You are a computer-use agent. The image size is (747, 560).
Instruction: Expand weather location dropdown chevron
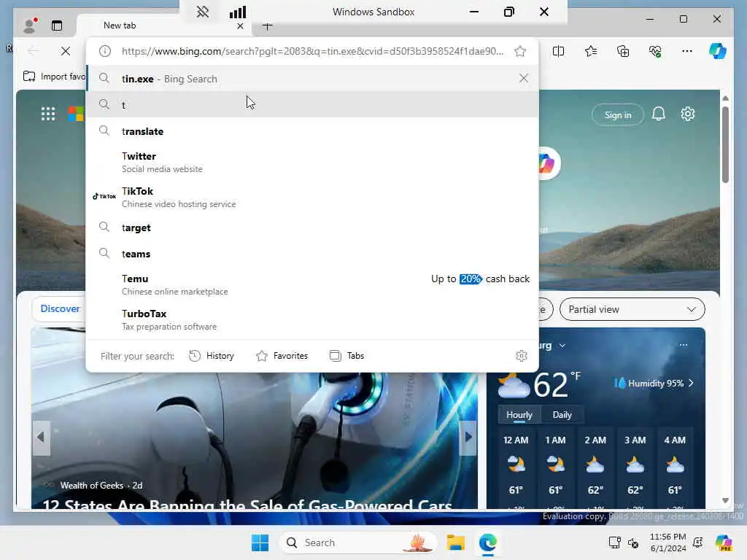[x=562, y=345]
